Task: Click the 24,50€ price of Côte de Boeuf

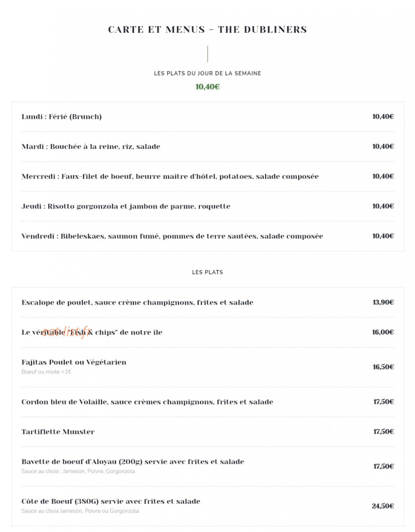Action: 383,506
